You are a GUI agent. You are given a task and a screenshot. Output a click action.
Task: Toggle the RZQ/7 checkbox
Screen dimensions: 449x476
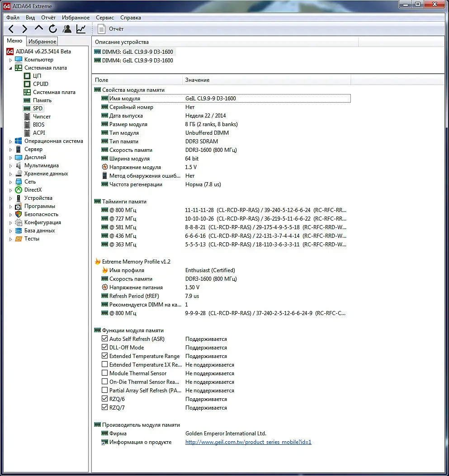(105, 407)
